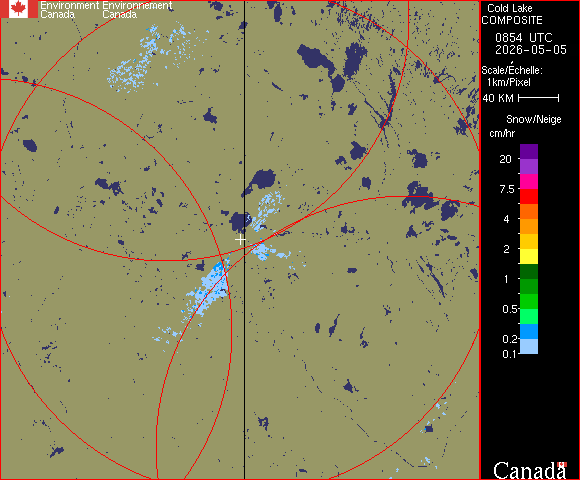Image resolution: width=580 pixels, height=480 pixels.
Task: Click the 2026-05-05 date label
Action: click(531, 50)
